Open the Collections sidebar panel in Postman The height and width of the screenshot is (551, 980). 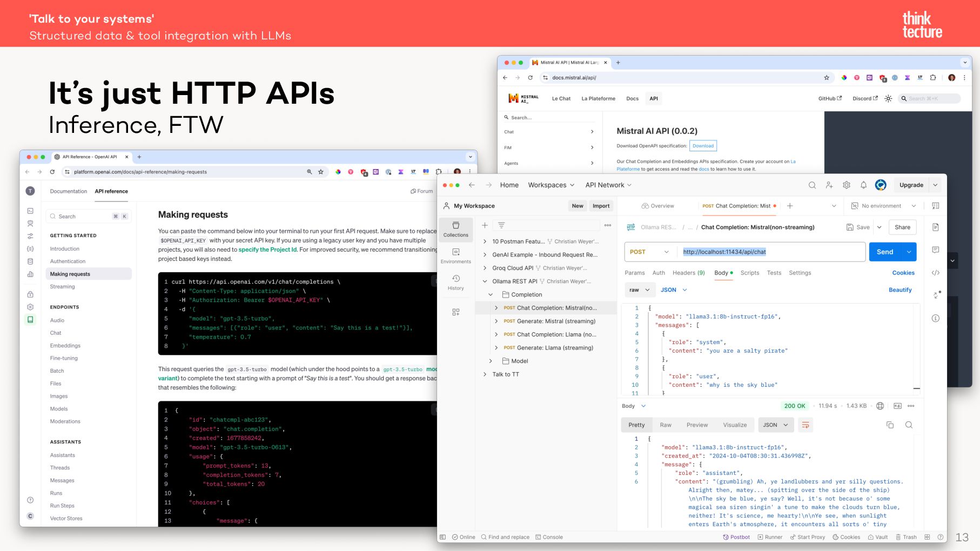point(455,229)
